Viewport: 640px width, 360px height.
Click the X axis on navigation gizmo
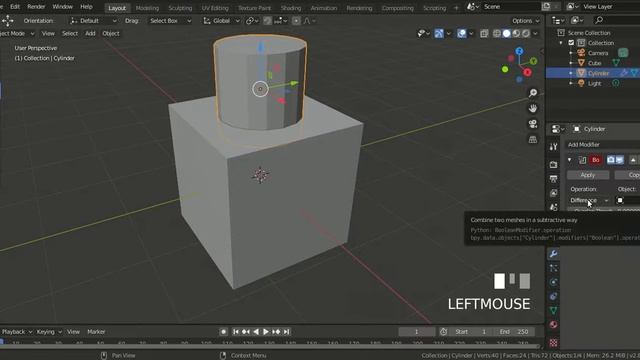pos(527,73)
